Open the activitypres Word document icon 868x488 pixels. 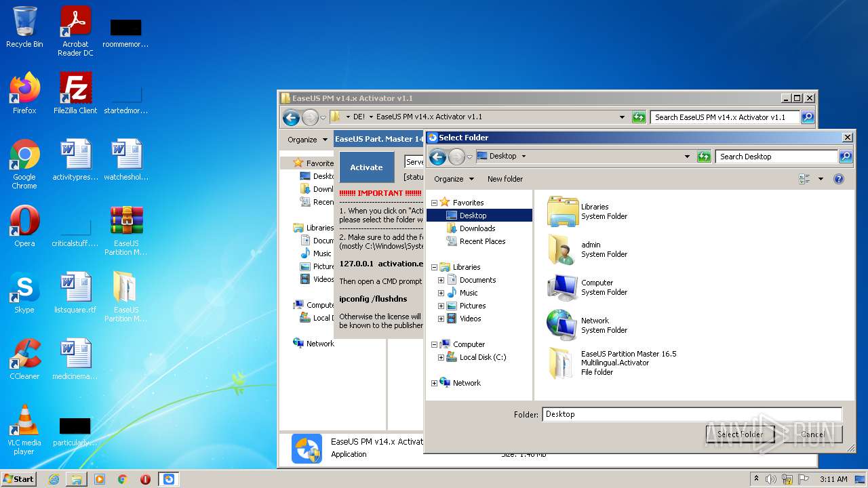click(x=75, y=160)
